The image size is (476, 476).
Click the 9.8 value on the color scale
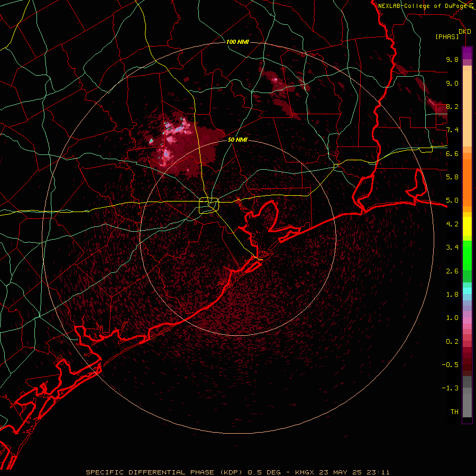tap(452, 59)
